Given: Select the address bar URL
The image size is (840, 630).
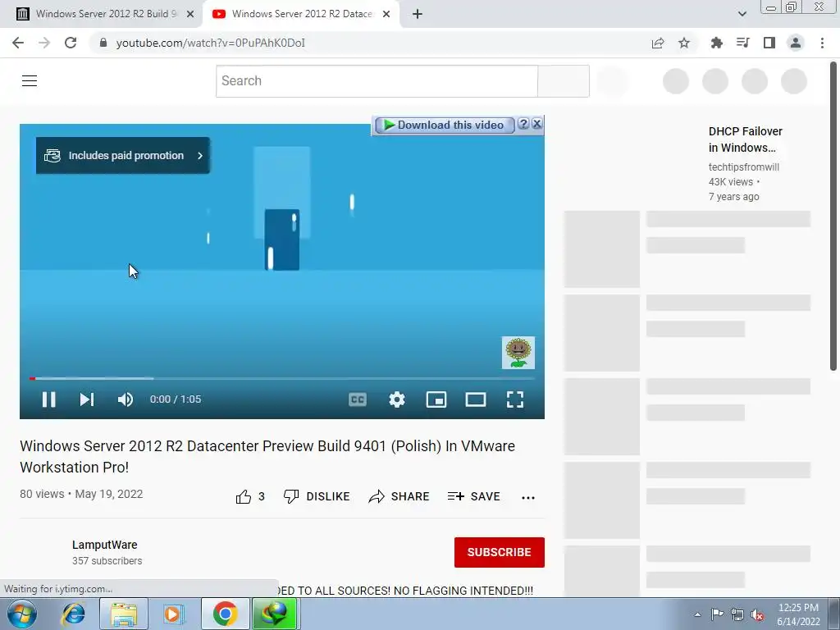Looking at the screenshot, I should tap(210, 43).
